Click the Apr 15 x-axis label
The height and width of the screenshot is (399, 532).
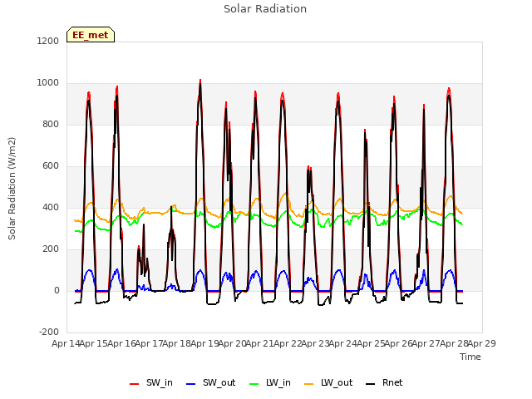(x=93, y=343)
